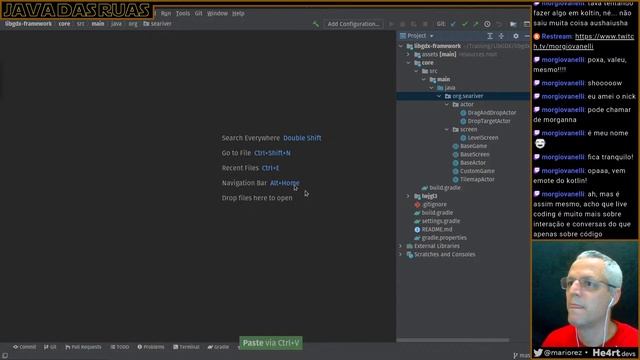Collapse the org.searlver package
This screenshot has height=360, width=640.
point(439,96)
